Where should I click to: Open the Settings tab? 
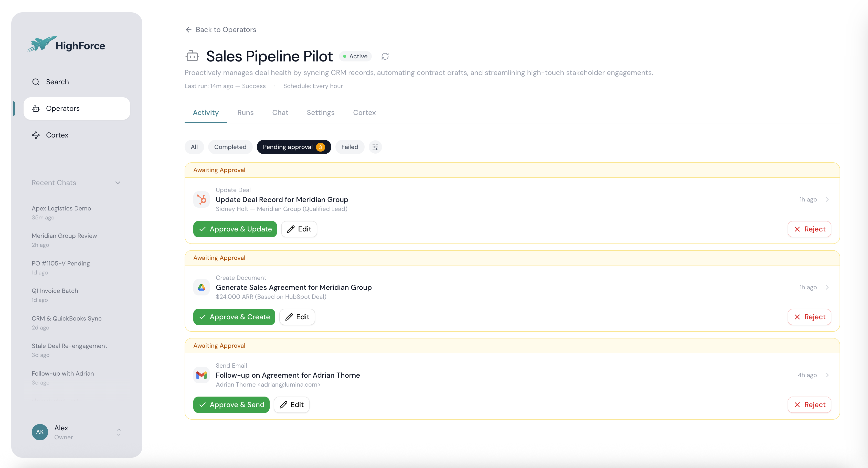(x=320, y=113)
